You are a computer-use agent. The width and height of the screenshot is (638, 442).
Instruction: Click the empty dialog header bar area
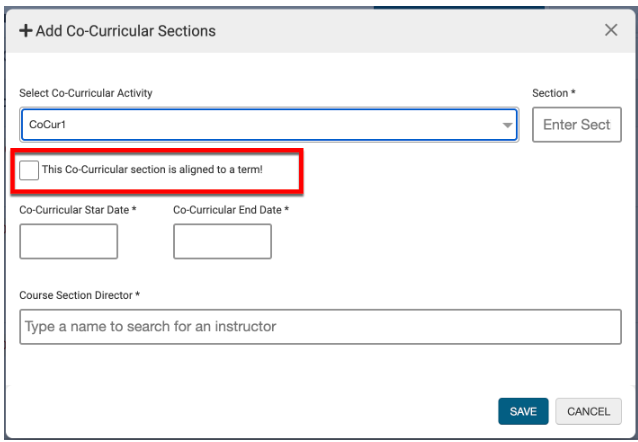(x=400, y=31)
